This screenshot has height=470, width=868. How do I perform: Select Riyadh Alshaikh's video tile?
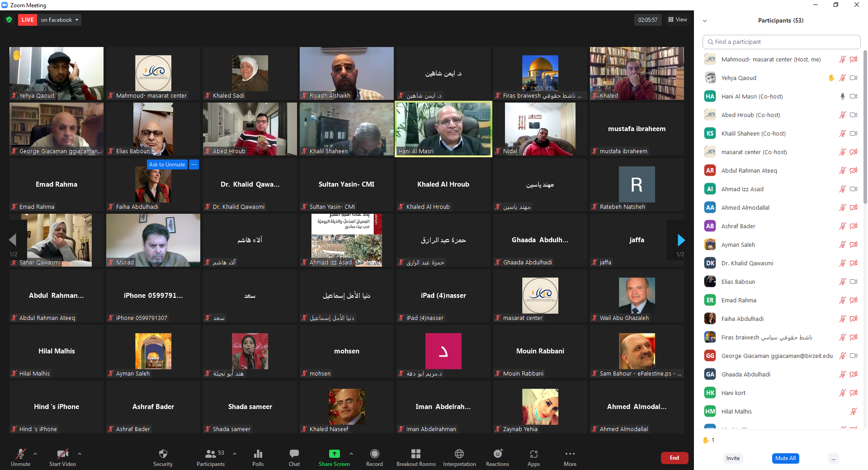(x=347, y=73)
